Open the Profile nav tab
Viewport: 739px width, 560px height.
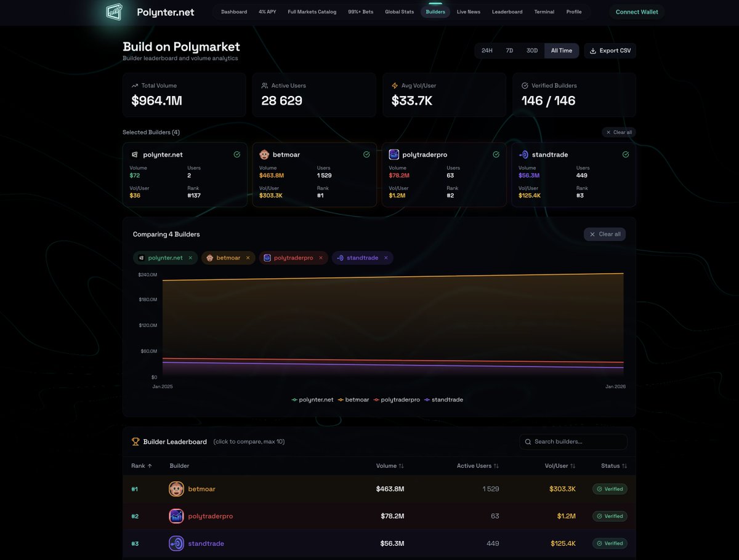pos(574,12)
